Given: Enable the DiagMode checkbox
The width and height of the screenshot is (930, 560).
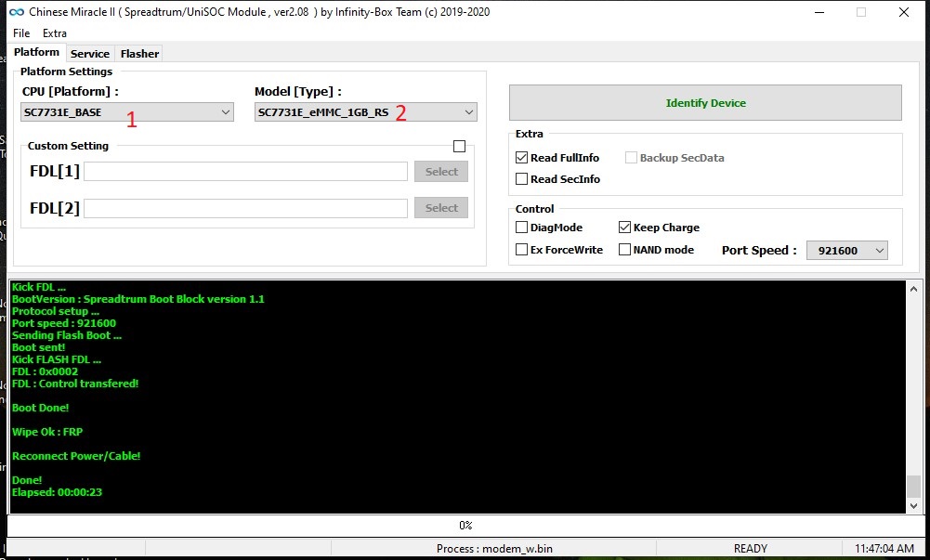Looking at the screenshot, I should [522, 228].
